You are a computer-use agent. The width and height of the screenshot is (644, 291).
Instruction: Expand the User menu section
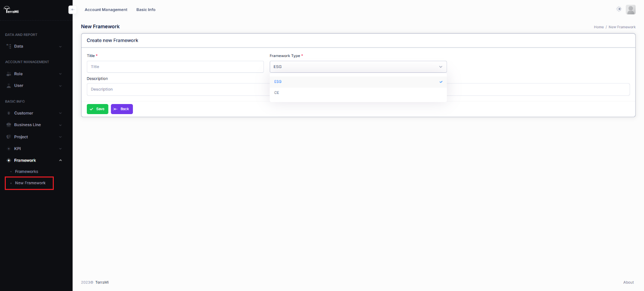pyautogui.click(x=60, y=86)
